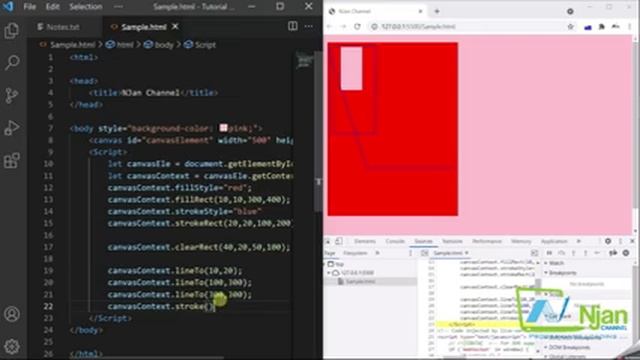This screenshot has height=360, width=640.
Task: Open the Accounts menu in activity bar
Action: pyautogui.click(x=12, y=314)
